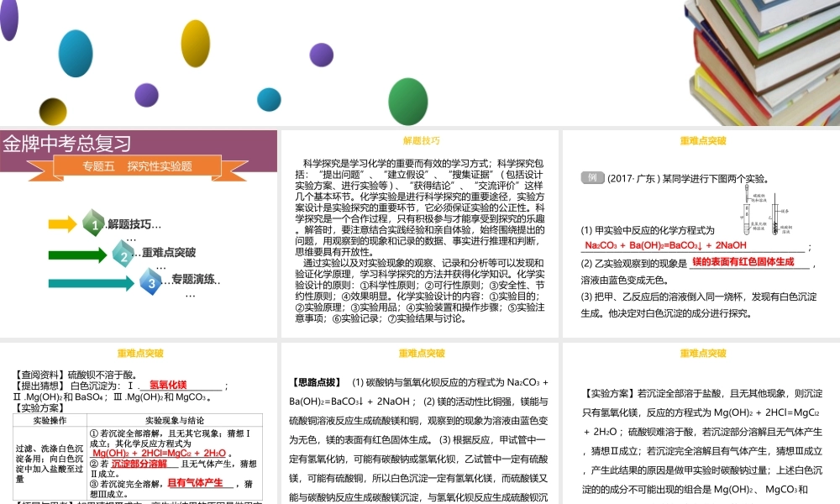Click the gray 例 badge before (2017·广东)
This screenshot has width=840, height=504.
pos(592,177)
